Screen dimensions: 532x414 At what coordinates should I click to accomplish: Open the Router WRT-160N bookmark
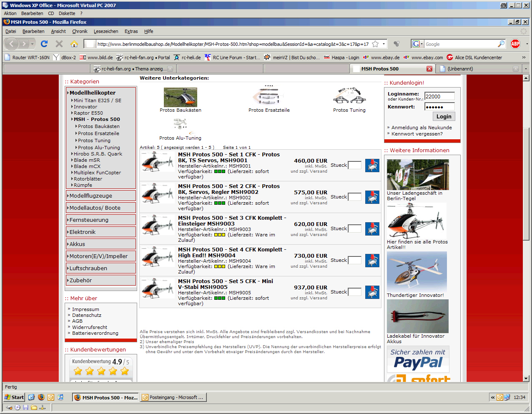[x=27, y=58]
